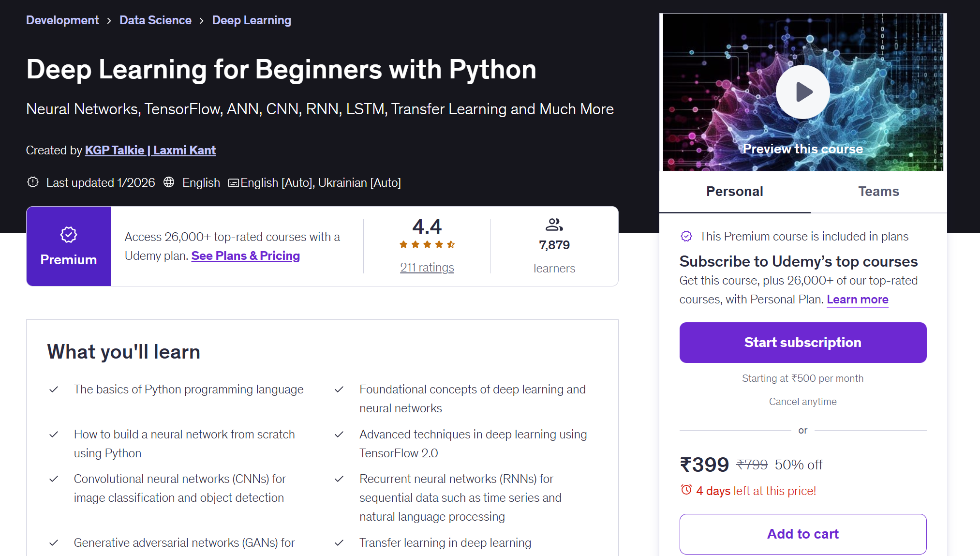Add the course to cart
This screenshot has width=980, height=556.
coord(802,534)
